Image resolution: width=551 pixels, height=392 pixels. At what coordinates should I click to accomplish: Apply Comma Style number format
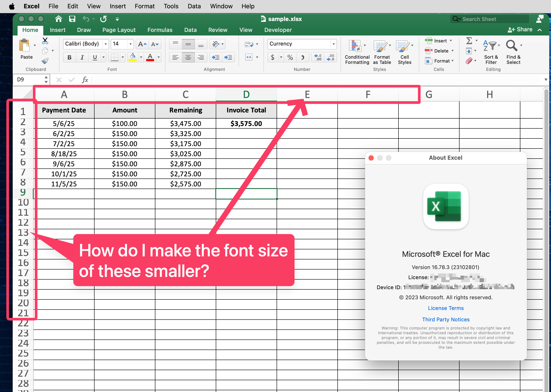click(x=303, y=57)
